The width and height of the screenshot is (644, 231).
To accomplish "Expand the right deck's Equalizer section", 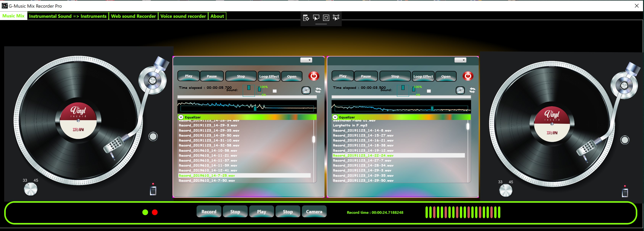I will [335, 117].
